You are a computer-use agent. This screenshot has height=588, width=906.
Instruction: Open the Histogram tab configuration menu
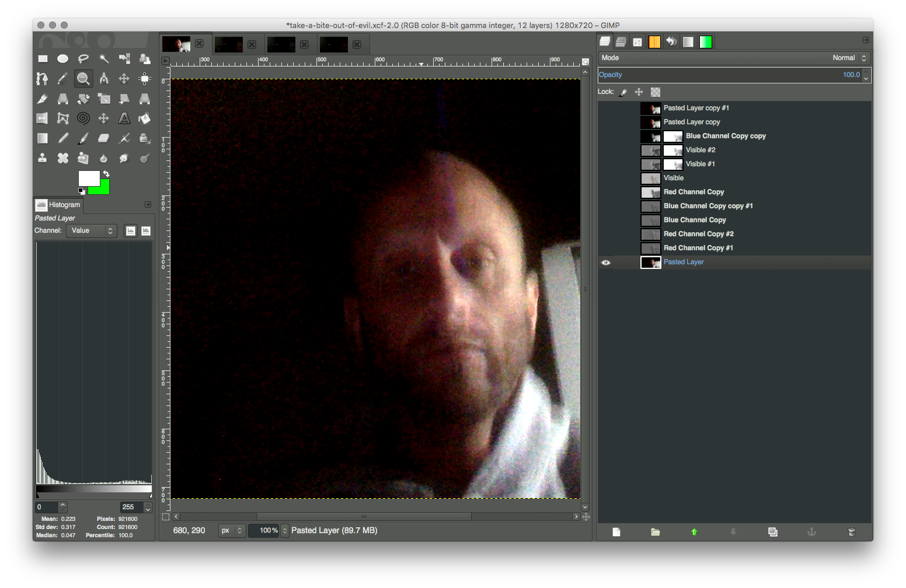pos(148,205)
